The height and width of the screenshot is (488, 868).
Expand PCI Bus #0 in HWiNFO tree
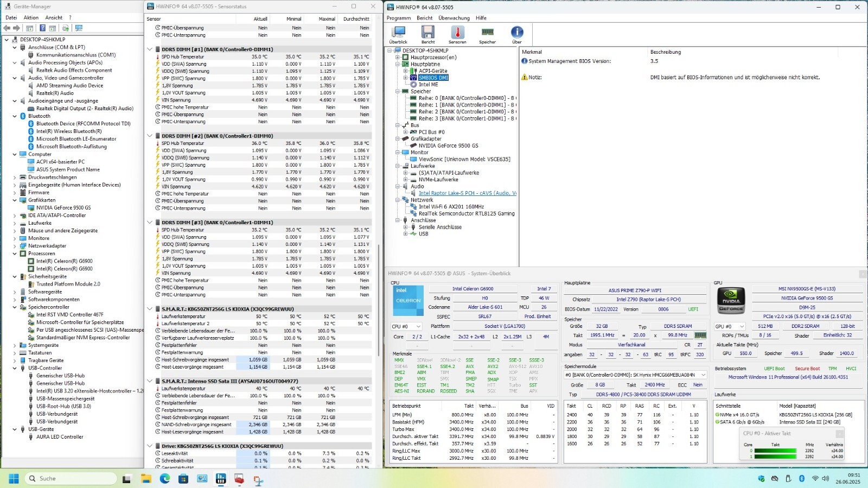click(x=405, y=132)
